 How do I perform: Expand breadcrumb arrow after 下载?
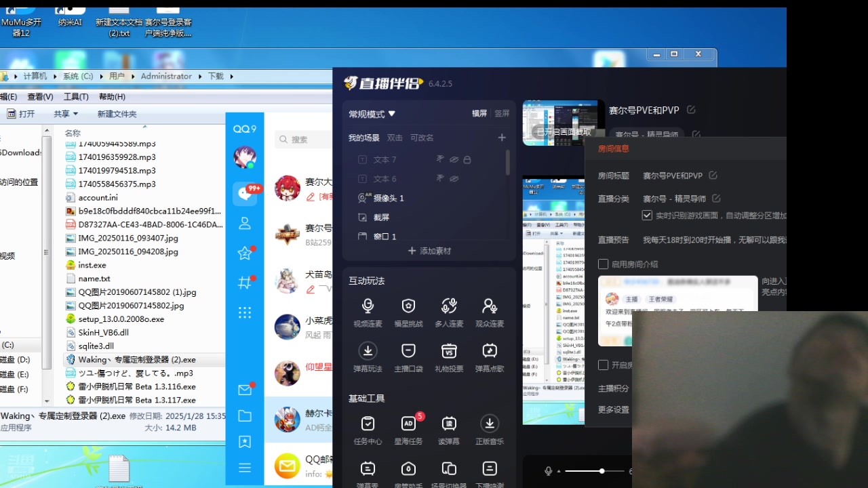[232, 77]
